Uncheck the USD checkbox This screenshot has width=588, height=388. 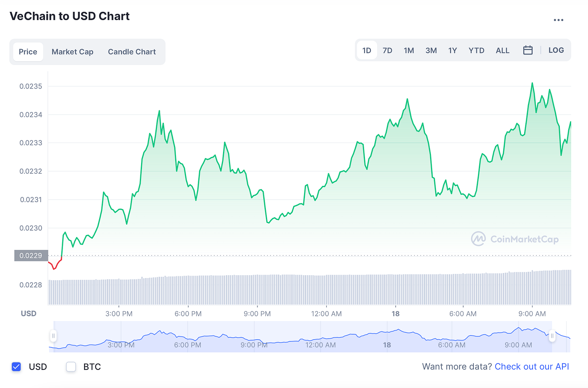coord(16,367)
